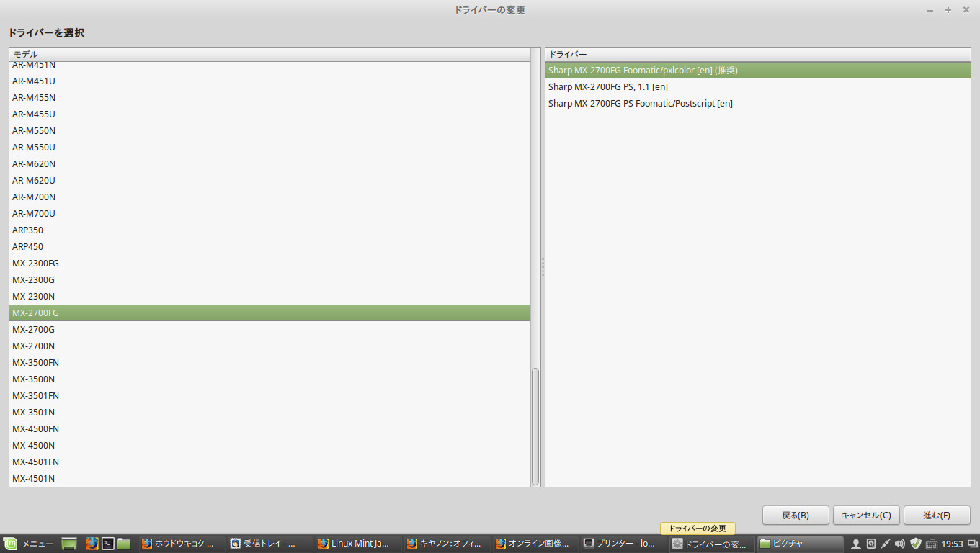The height and width of the screenshot is (553, 980).
Task: Open the sound volume tray icon
Action: pyautogui.click(x=899, y=544)
